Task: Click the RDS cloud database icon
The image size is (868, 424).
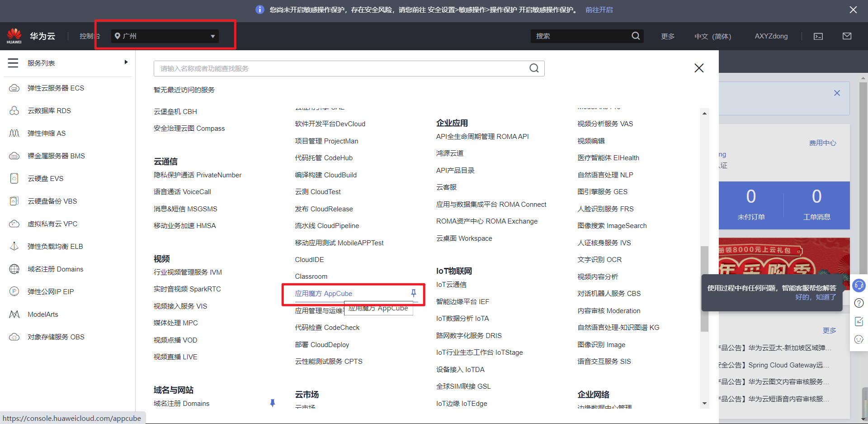Action: tap(14, 110)
